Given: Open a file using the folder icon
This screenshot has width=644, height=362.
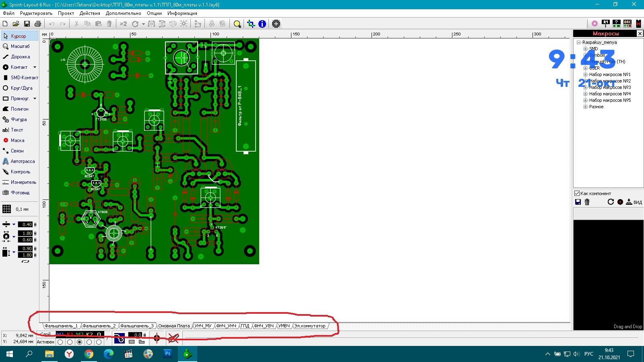Looking at the screenshot, I should click(x=16, y=24).
